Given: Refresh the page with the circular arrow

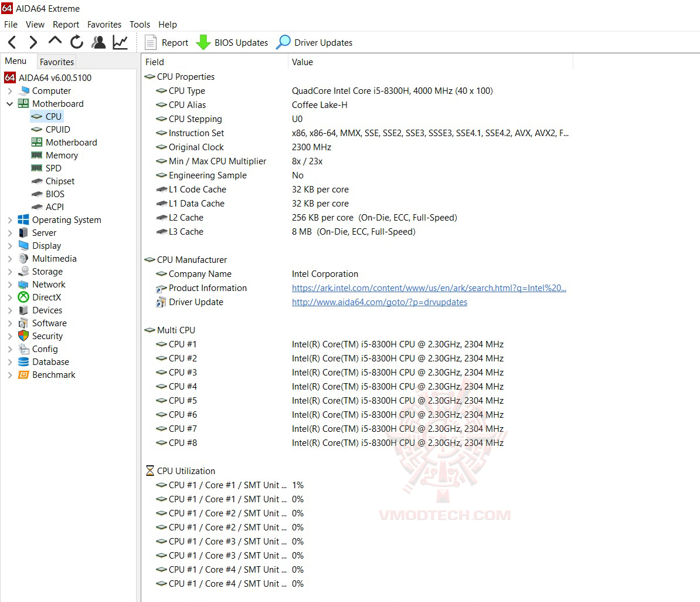Looking at the screenshot, I should (x=77, y=42).
